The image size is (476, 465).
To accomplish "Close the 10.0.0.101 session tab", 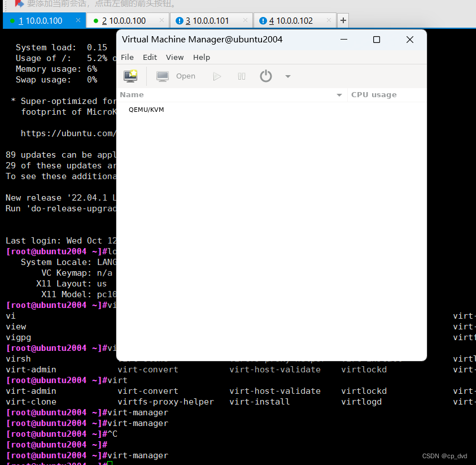I will pyautogui.click(x=245, y=20).
